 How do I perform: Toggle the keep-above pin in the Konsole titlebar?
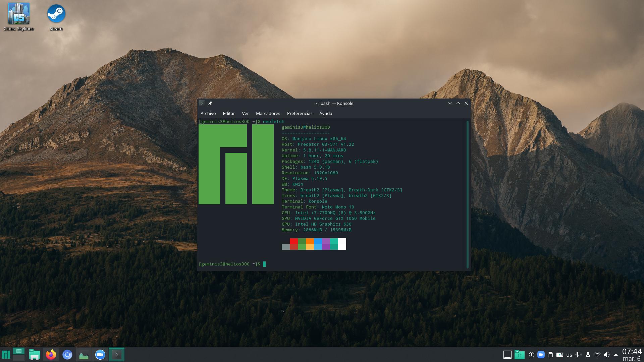tap(210, 103)
